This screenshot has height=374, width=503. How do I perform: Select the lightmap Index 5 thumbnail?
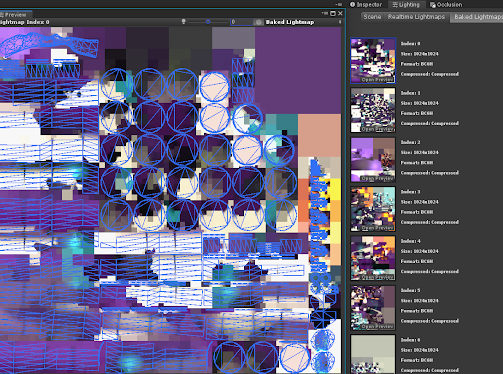(373, 307)
